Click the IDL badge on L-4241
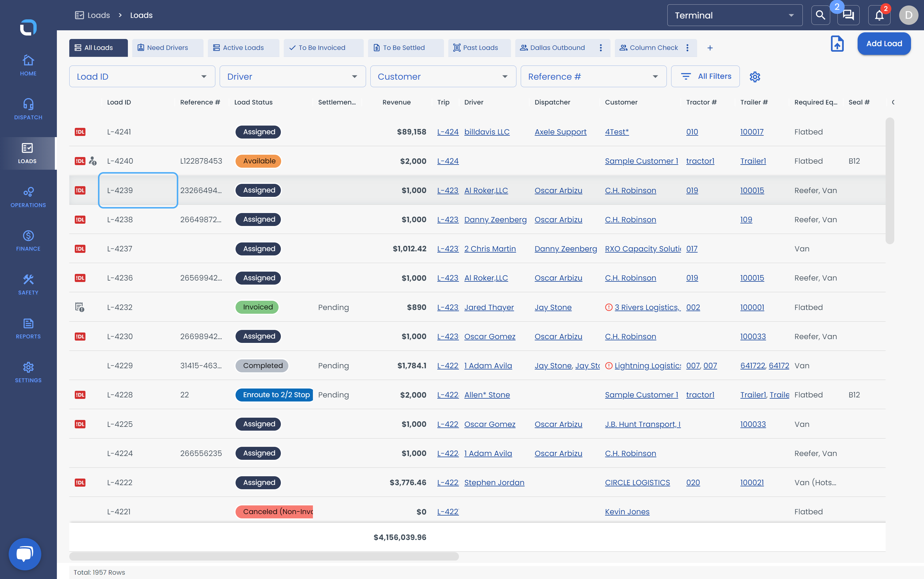Screen dimensions: 924x579 80,132
